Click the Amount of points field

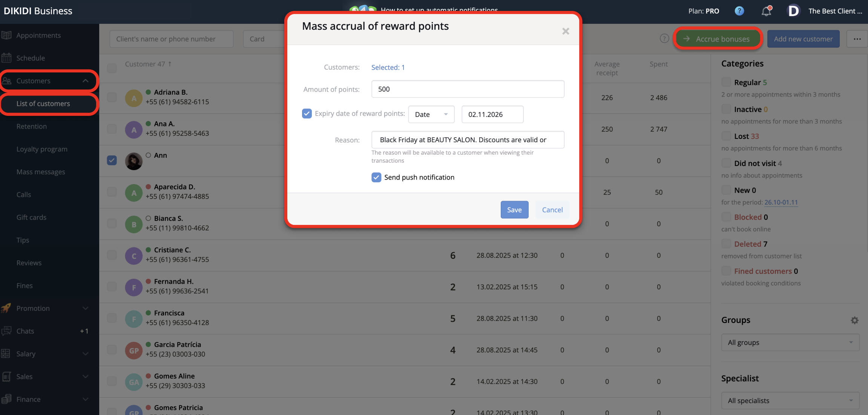(468, 89)
